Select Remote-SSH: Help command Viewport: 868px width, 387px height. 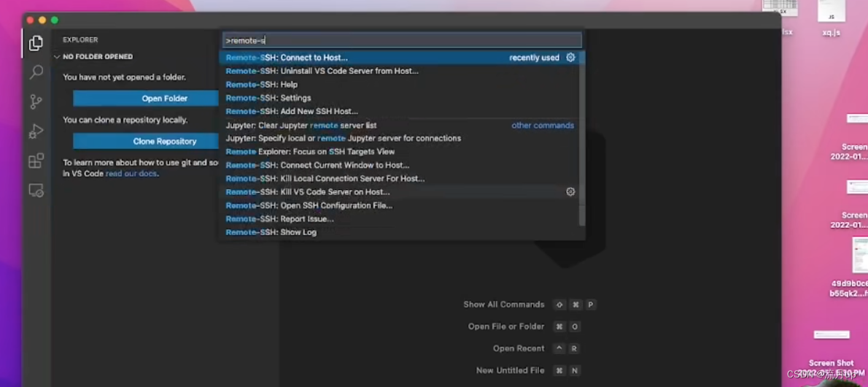pos(399,84)
